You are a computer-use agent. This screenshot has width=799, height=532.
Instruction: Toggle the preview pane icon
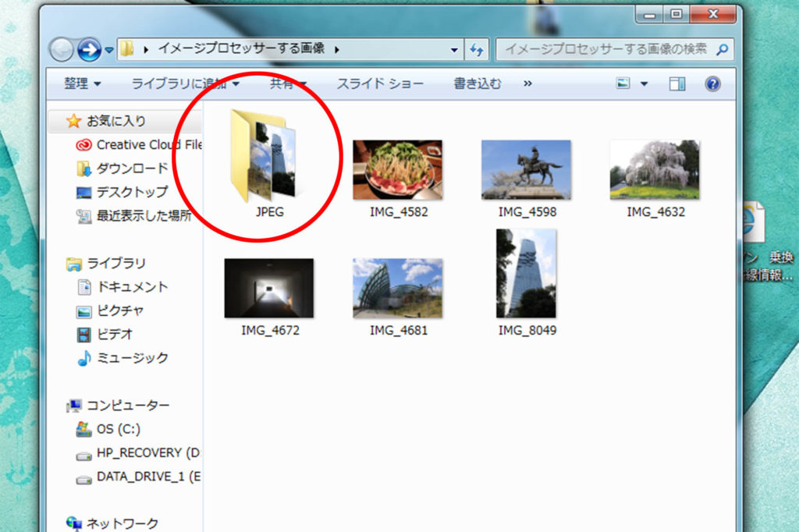click(677, 84)
